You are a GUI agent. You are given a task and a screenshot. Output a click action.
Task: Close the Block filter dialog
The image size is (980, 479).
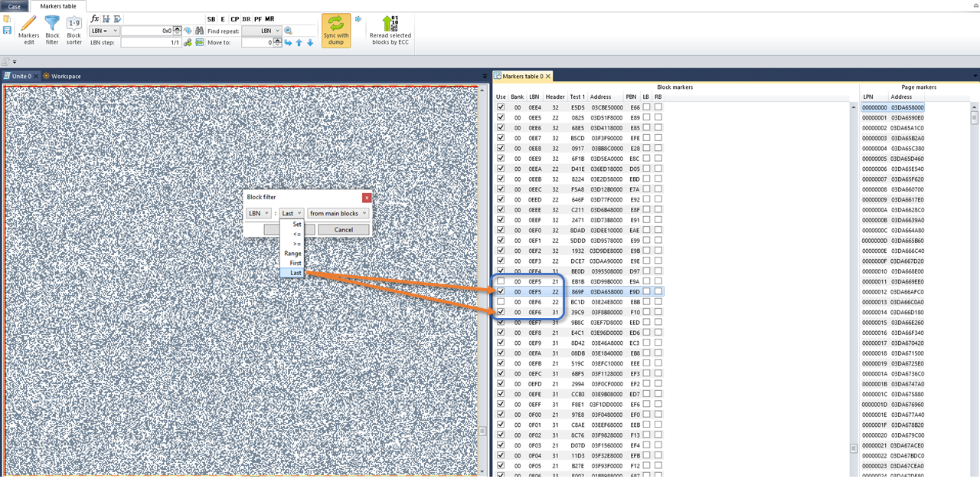366,197
